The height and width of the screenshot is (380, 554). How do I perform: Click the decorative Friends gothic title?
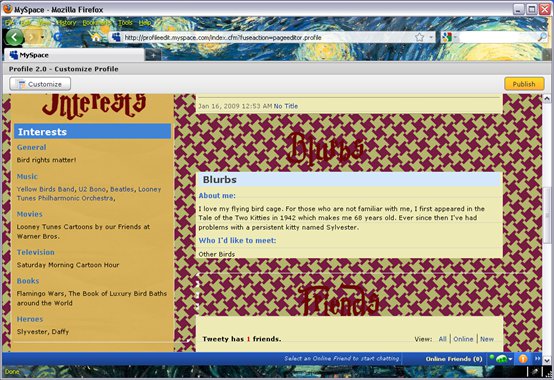[x=338, y=299]
